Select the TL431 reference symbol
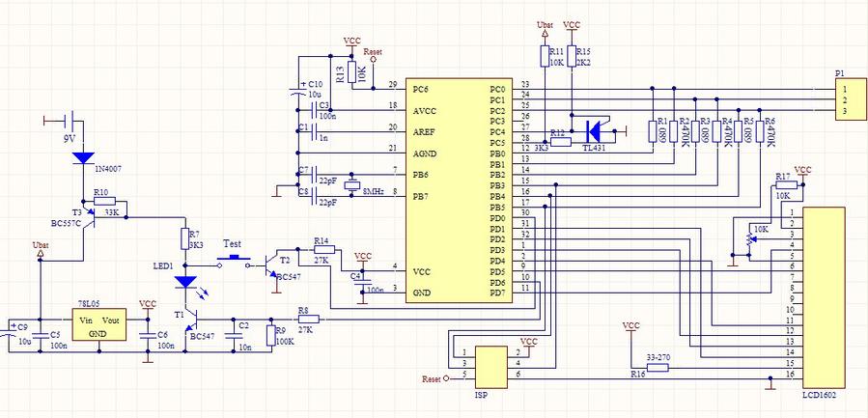Image resolution: width=868 pixels, height=418 pixels. coord(596,128)
